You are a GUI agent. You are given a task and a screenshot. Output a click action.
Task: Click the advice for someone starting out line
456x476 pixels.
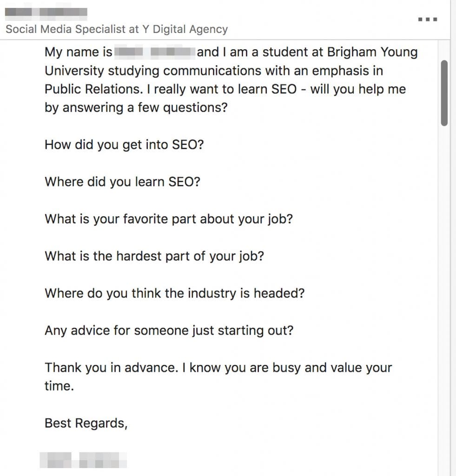pyautogui.click(x=169, y=331)
